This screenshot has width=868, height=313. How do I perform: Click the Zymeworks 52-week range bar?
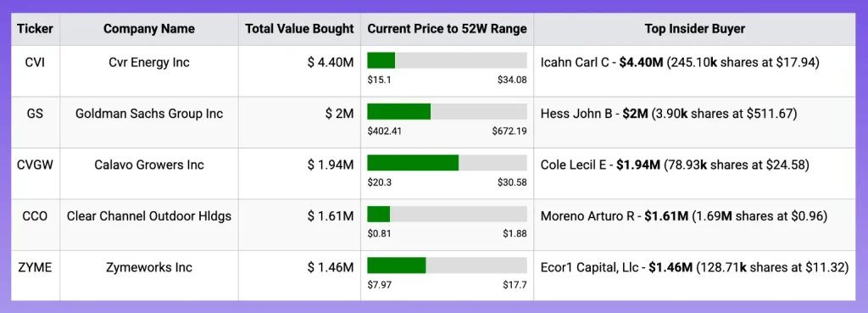pos(448,265)
